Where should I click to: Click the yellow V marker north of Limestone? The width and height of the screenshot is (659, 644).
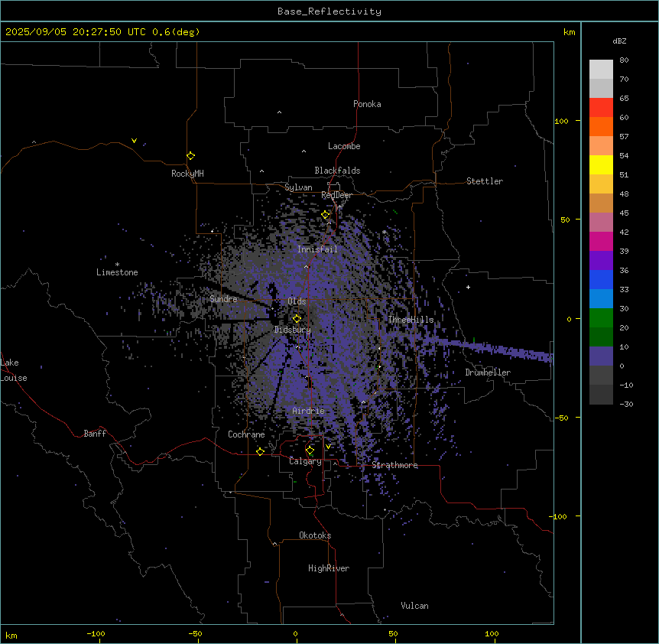(x=134, y=141)
